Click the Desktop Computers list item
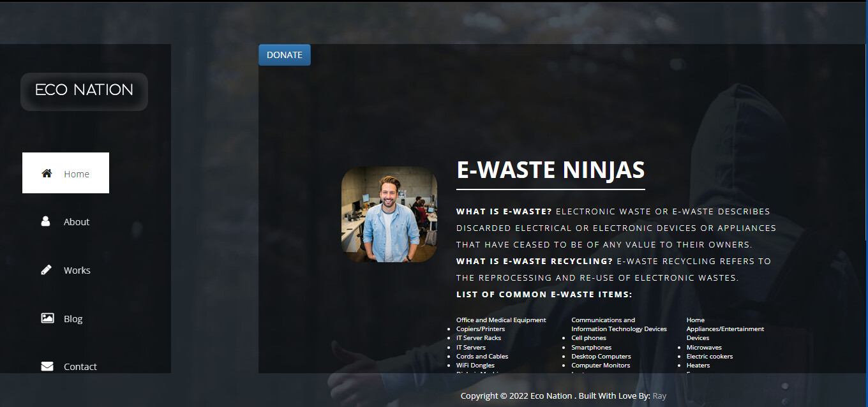The image size is (868, 407). (601, 357)
